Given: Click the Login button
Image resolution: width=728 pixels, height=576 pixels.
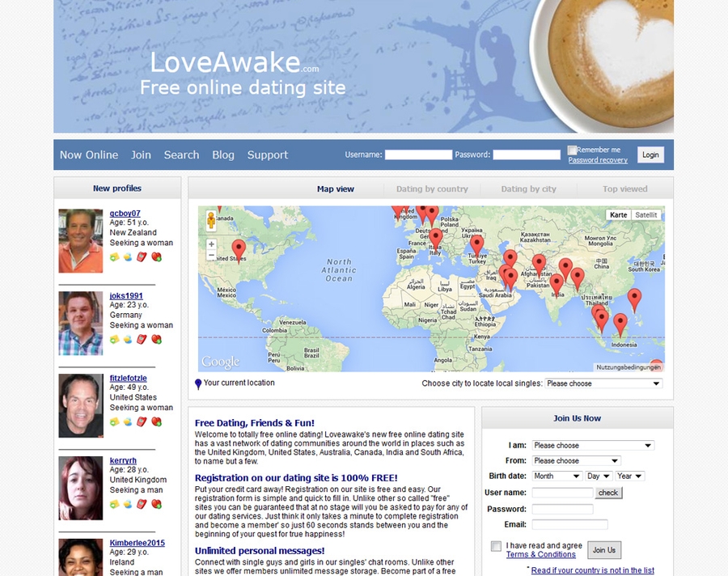Looking at the screenshot, I should pyautogui.click(x=650, y=155).
